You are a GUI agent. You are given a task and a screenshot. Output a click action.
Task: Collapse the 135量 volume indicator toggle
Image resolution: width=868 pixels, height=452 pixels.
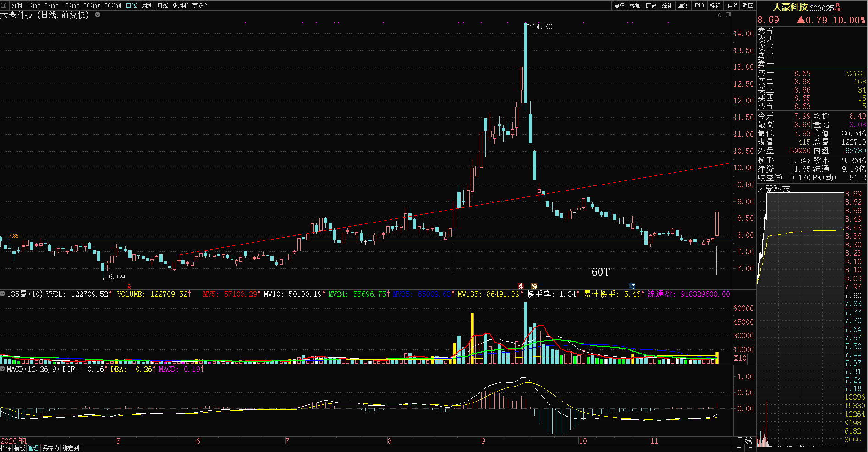pyautogui.click(x=3, y=294)
